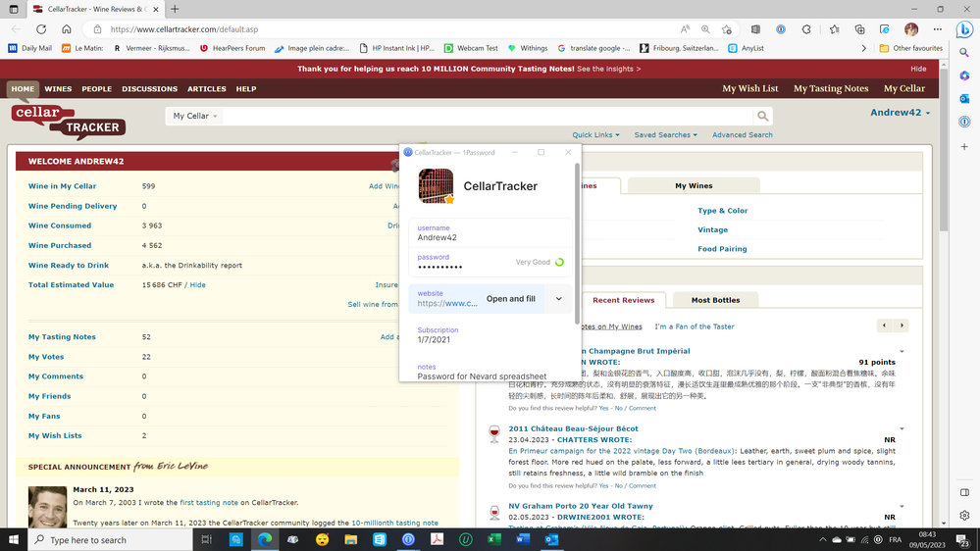Viewport: 980px width, 551px height.
Task: Select the My Wines tab
Action: [694, 185]
